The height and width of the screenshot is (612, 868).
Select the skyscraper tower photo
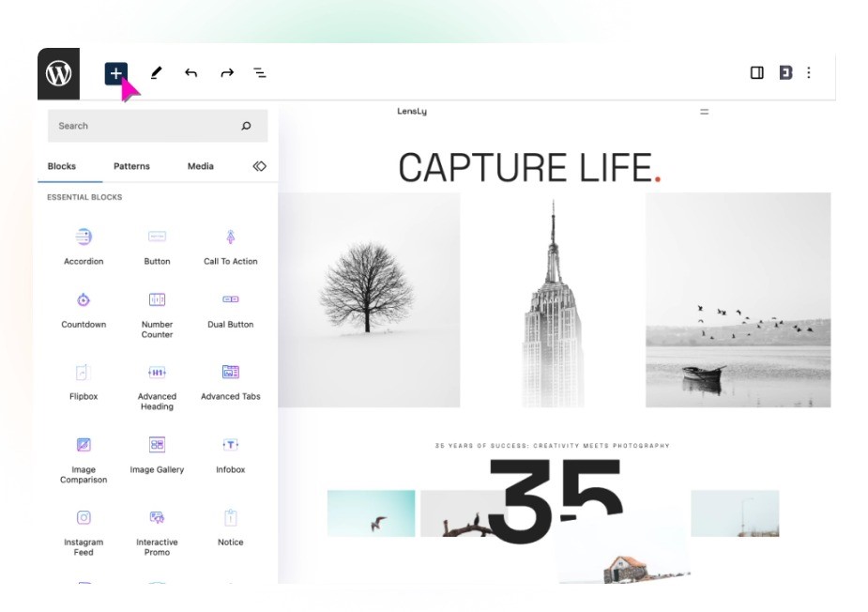(553, 303)
